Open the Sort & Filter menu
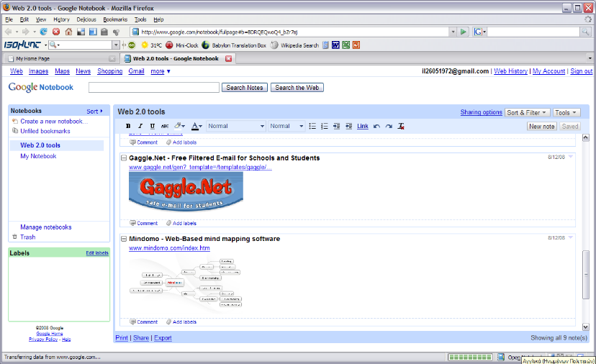The height and width of the screenshot is (364, 596). pos(527,112)
